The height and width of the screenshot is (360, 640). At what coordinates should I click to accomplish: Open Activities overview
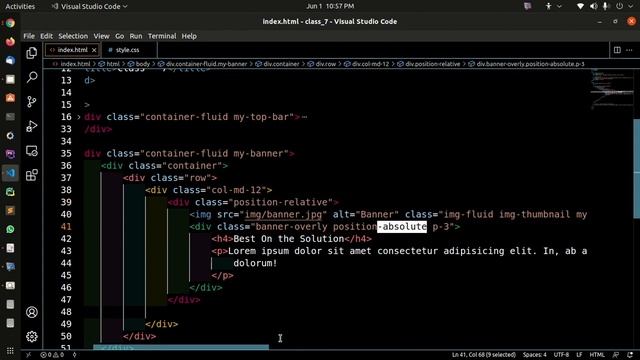click(20, 6)
